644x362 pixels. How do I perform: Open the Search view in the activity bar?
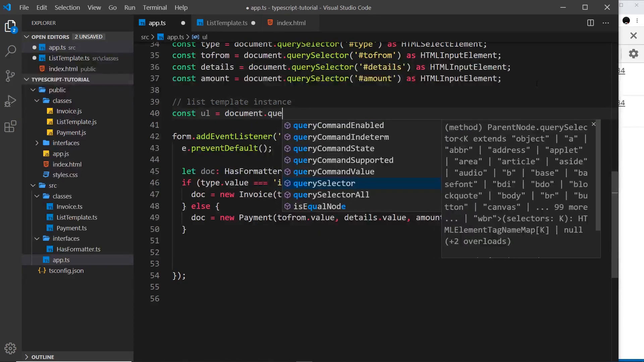pos(10,51)
